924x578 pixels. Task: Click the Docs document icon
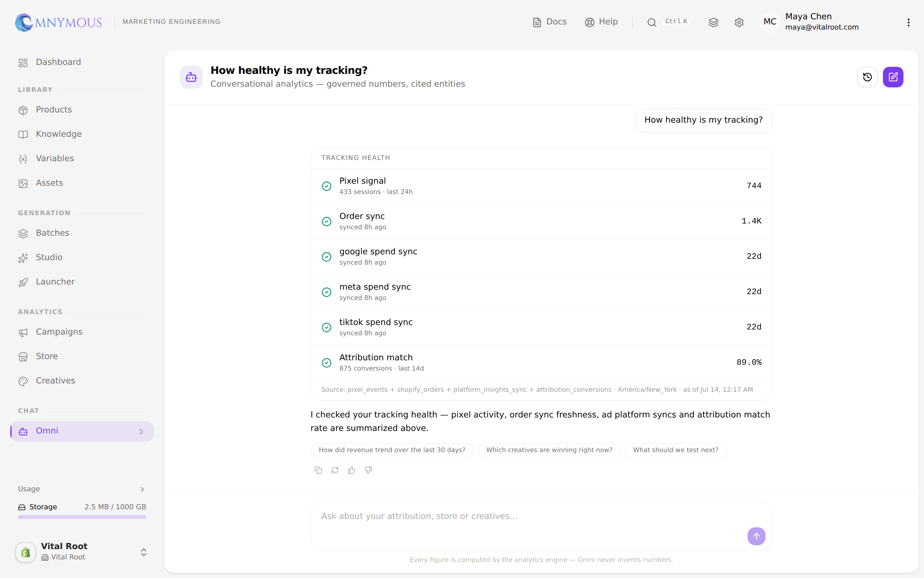pyautogui.click(x=537, y=22)
